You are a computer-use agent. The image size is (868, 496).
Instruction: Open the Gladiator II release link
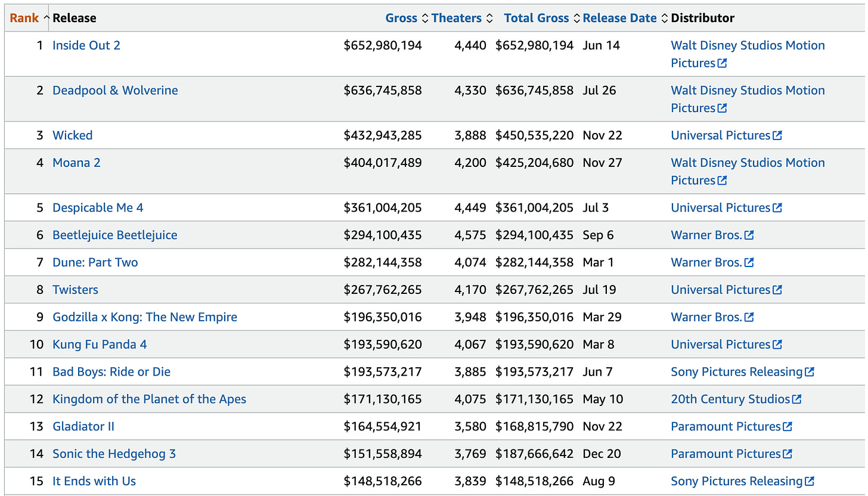(83, 427)
